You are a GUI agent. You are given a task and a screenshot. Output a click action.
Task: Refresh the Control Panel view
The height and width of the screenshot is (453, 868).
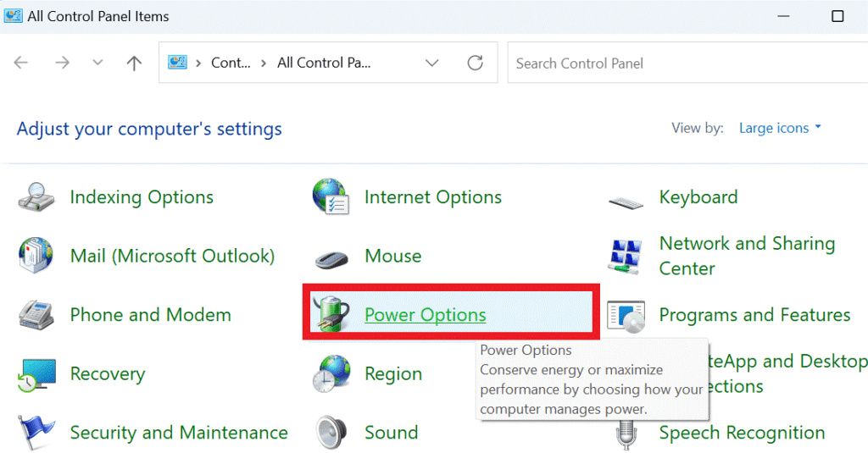475,63
